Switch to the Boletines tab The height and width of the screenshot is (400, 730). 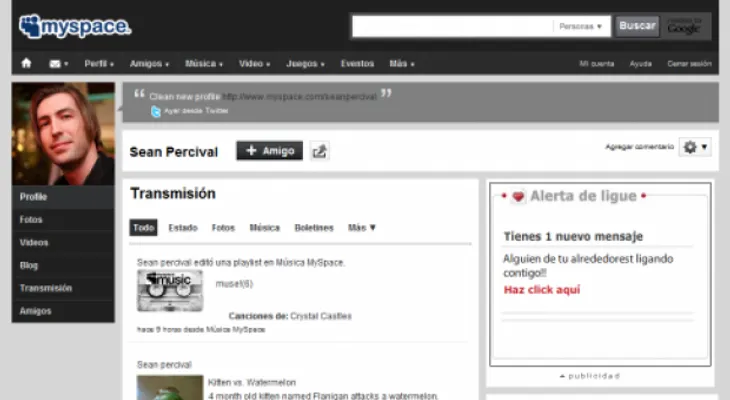tap(314, 228)
